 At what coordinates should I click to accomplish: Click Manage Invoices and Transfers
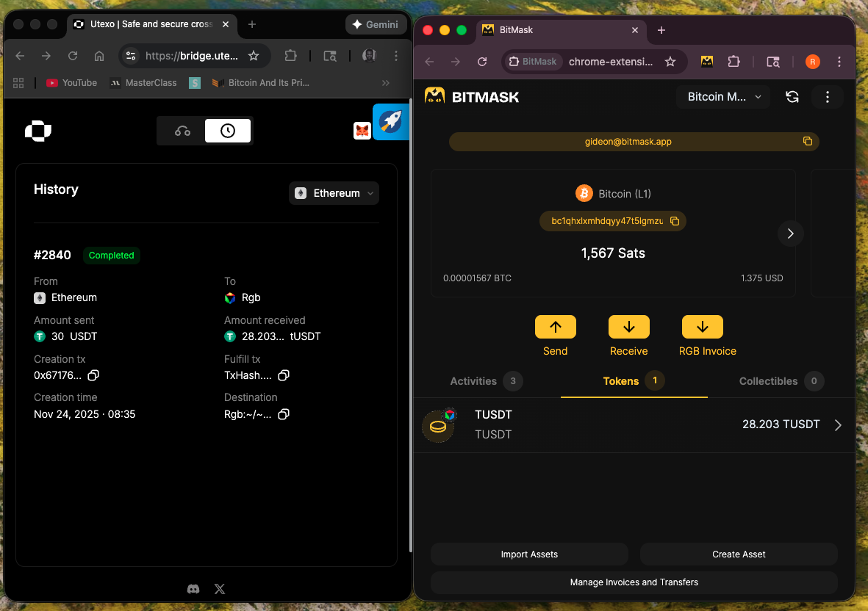[x=634, y=582]
